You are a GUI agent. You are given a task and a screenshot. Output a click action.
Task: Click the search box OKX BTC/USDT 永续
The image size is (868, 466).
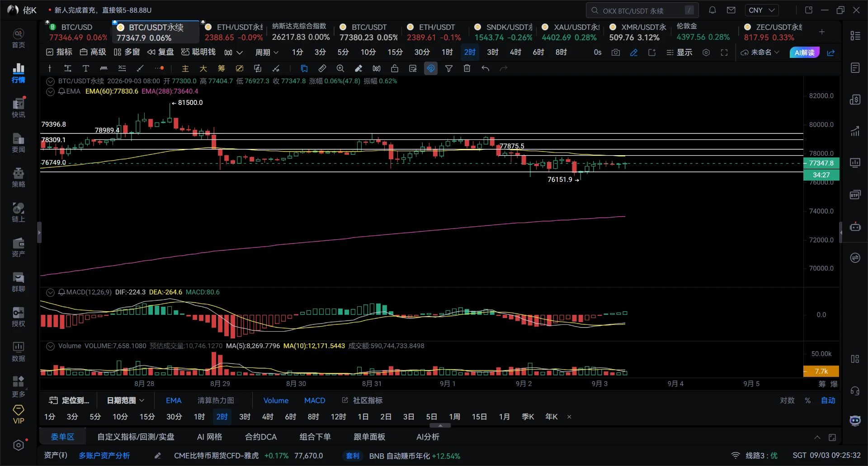coord(642,10)
